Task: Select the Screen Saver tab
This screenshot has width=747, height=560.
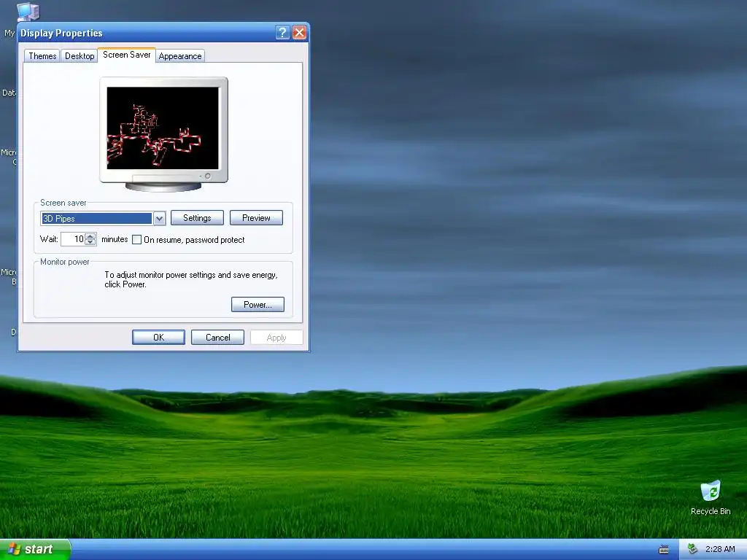Action: coord(127,55)
